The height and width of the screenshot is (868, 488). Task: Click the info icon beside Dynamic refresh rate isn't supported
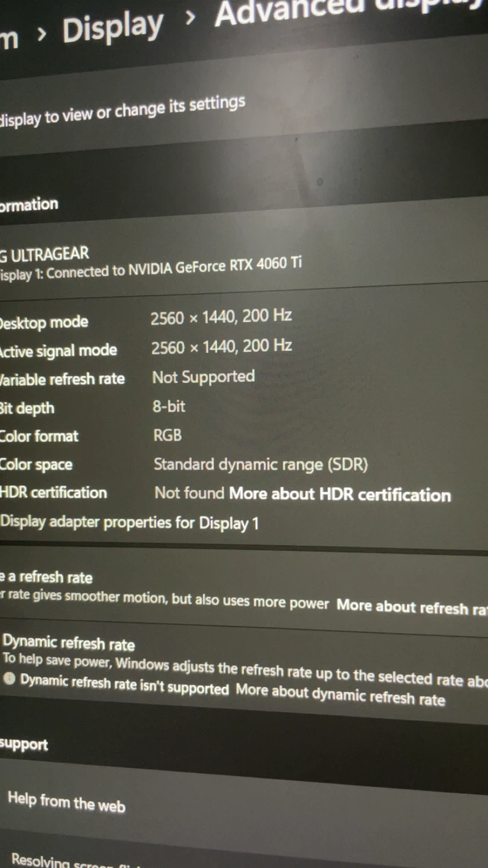click(x=9, y=678)
